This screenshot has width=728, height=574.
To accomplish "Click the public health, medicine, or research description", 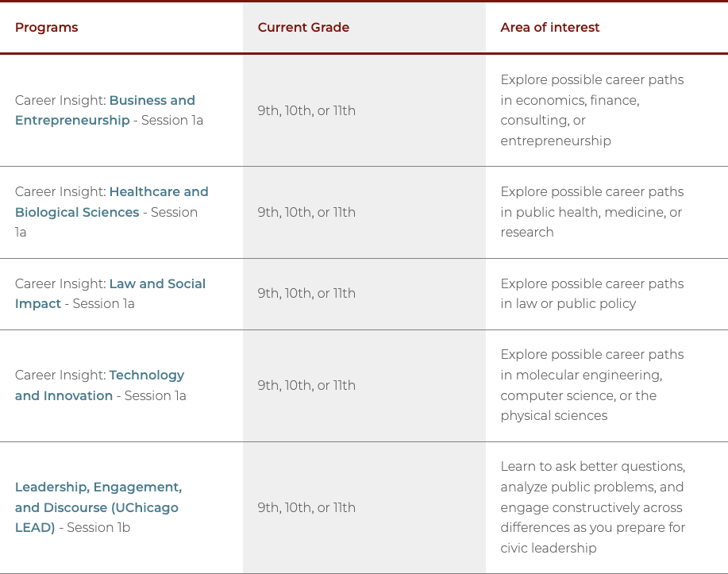I will pyautogui.click(x=591, y=212).
